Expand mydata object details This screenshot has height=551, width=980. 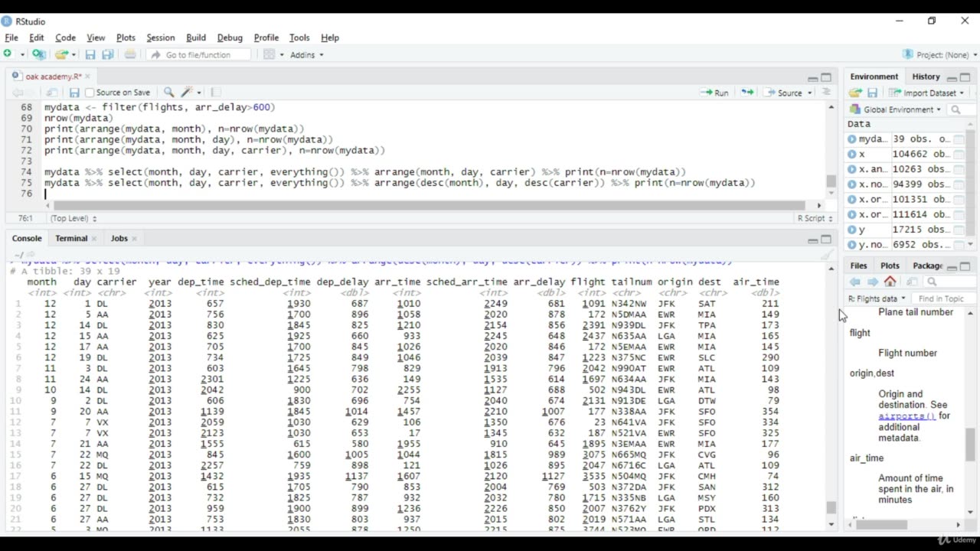pos(852,139)
